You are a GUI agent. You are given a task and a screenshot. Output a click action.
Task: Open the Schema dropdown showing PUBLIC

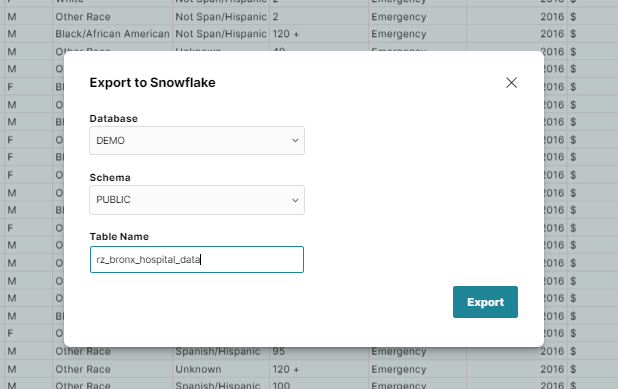pos(197,200)
